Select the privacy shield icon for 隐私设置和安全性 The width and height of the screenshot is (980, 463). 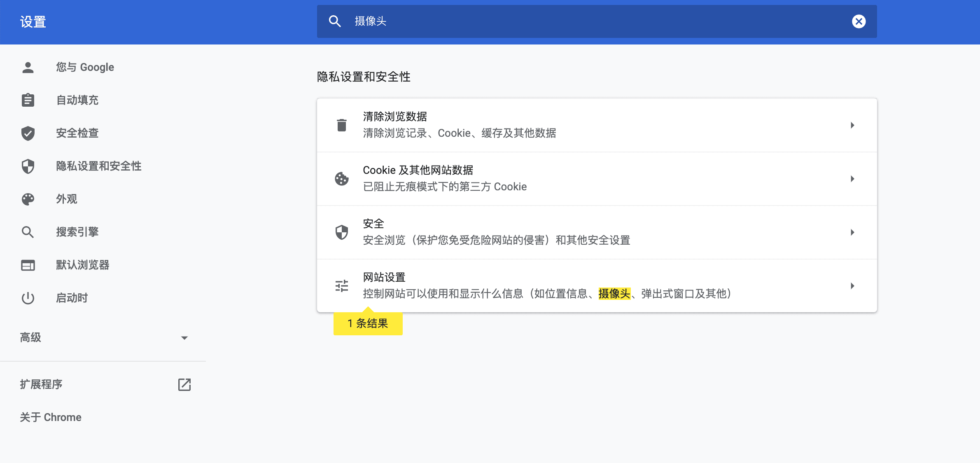pyautogui.click(x=28, y=166)
